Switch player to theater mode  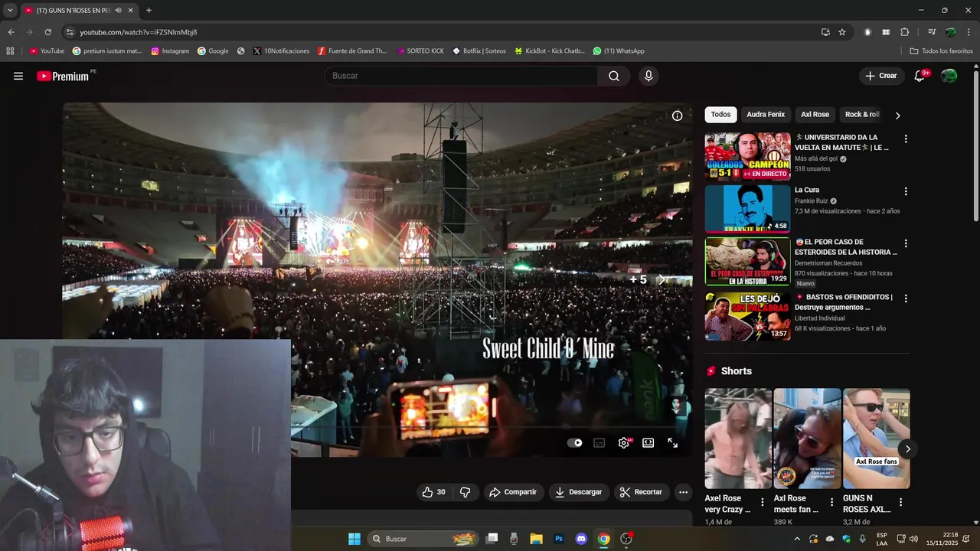(x=648, y=442)
